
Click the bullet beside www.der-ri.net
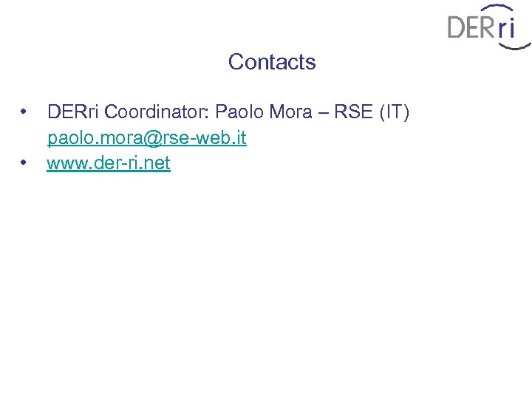[x=25, y=163]
